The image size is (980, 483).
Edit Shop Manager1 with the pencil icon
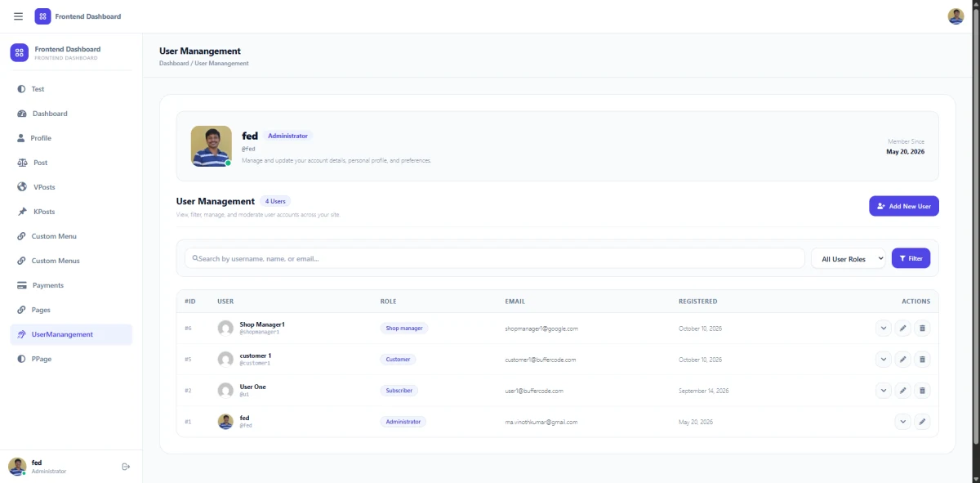903,329
